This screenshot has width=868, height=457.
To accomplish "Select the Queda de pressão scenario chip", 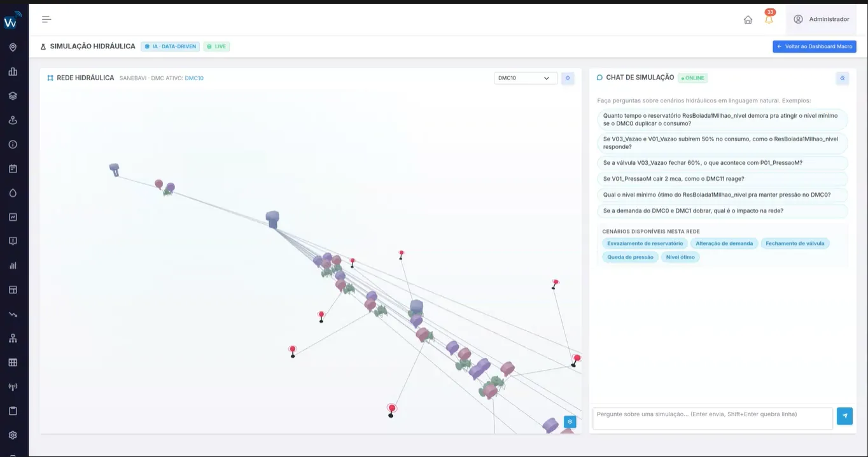I will (630, 257).
